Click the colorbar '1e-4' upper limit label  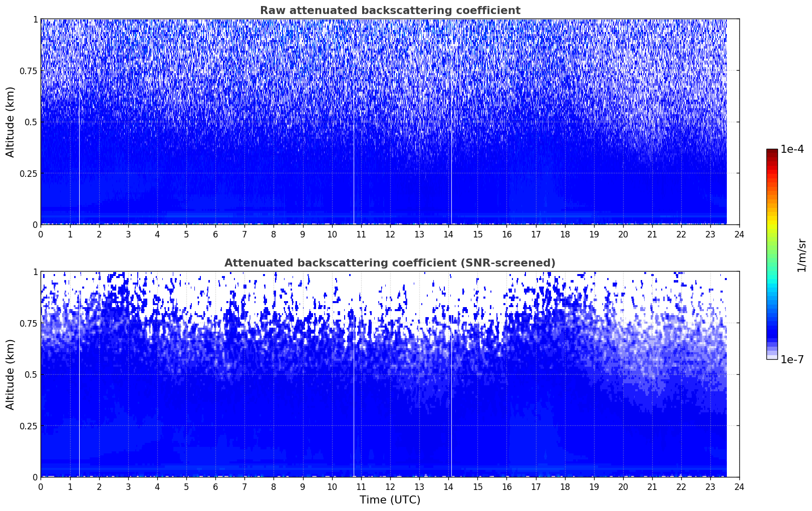[792, 149]
